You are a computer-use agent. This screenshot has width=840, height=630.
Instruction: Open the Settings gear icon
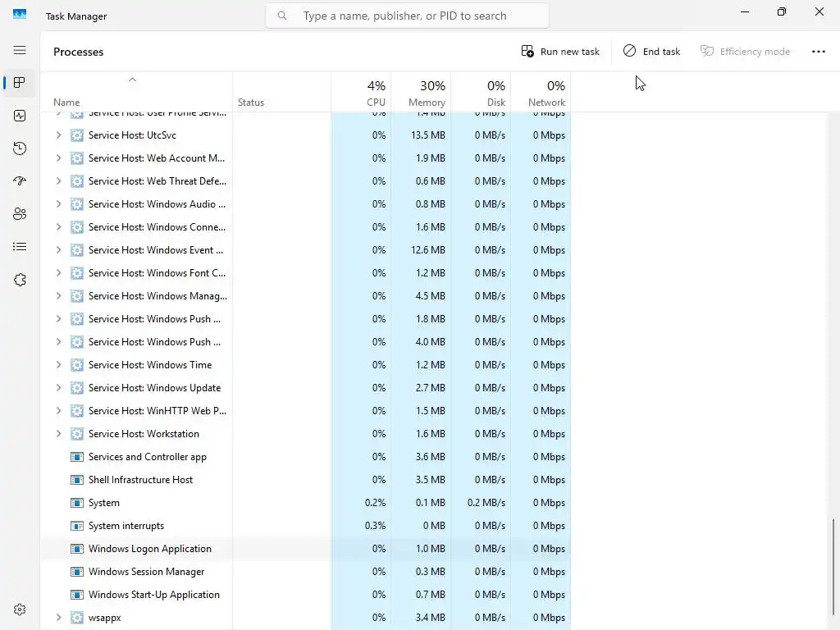click(20, 609)
